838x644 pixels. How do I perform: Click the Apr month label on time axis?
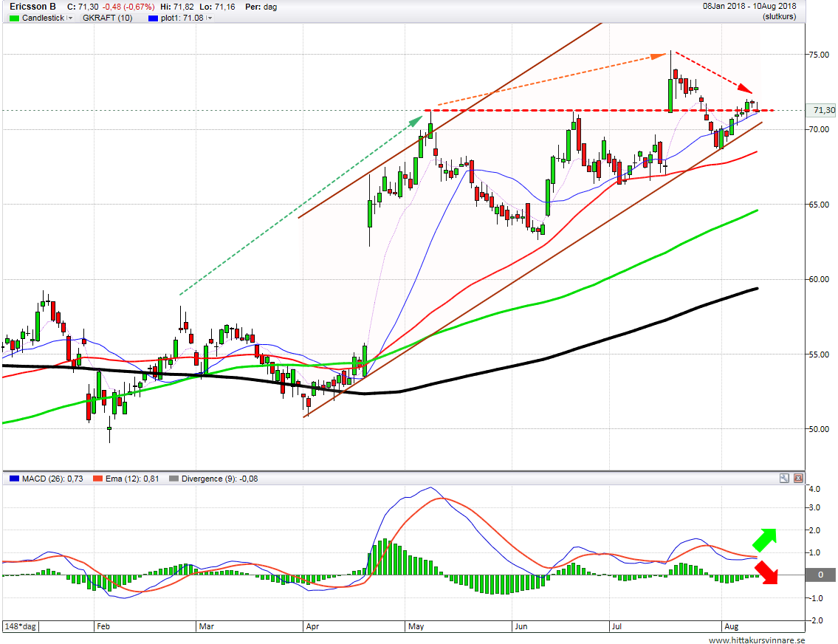(x=312, y=626)
